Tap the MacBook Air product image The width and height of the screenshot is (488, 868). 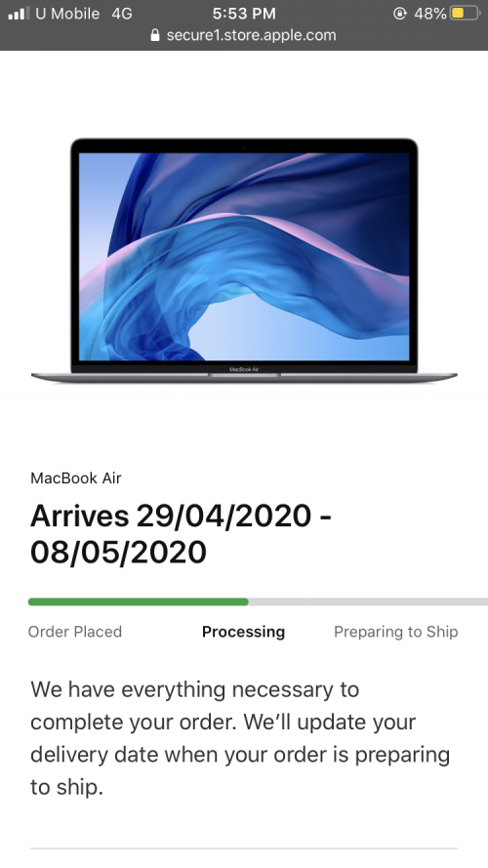coord(244,261)
